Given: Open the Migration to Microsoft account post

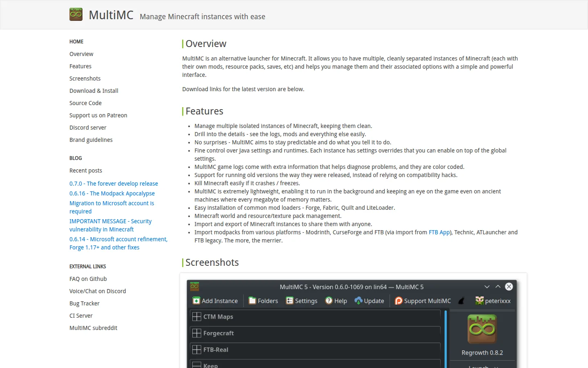Looking at the screenshot, I should click(x=111, y=207).
